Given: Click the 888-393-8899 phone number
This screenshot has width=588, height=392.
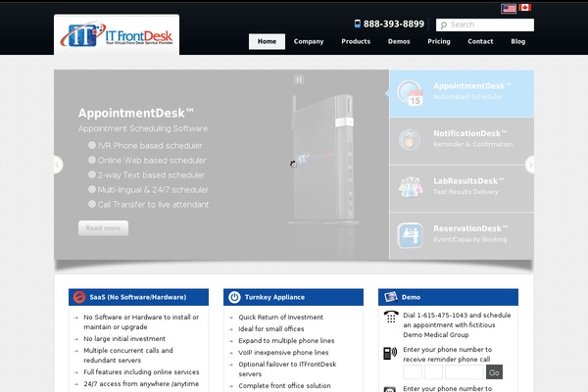Looking at the screenshot, I should [x=394, y=24].
